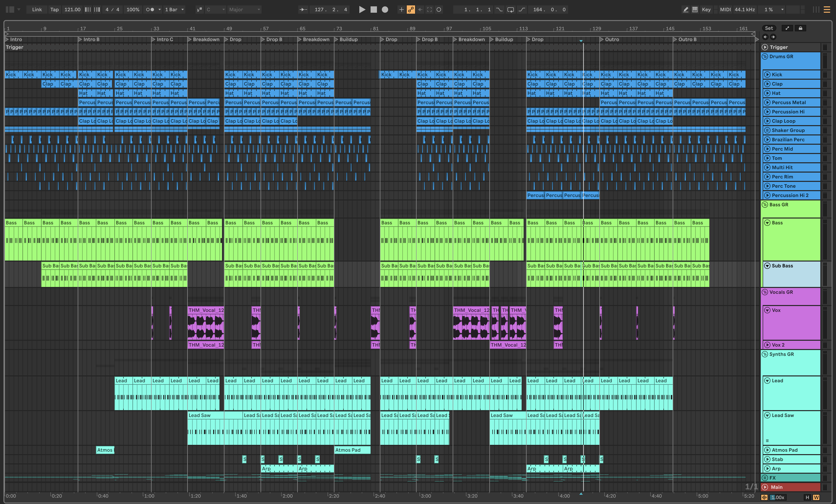Click Phase Nudge Up icon

97,10
